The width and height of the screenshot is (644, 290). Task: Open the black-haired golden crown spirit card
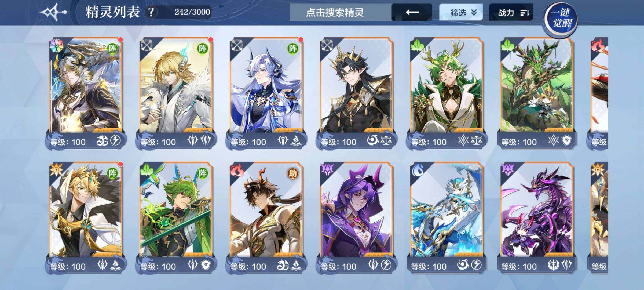point(356,93)
